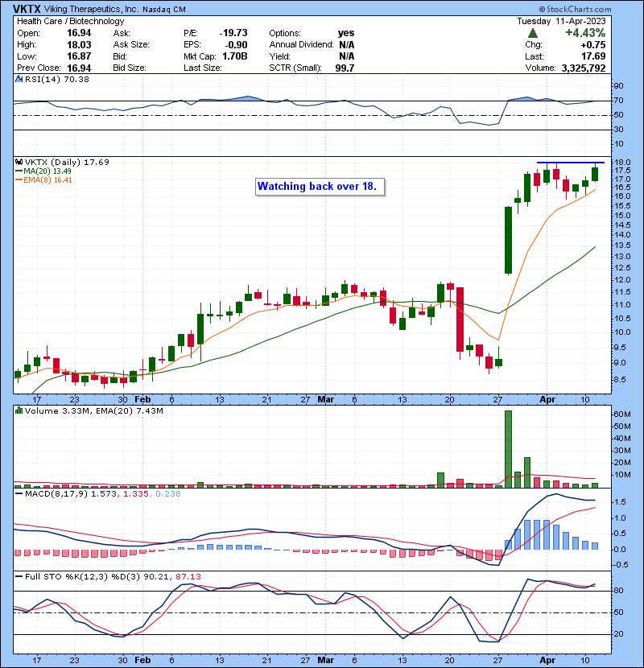Click the date Tuesday 11-Apr-2023
This screenshot has width=644, height=668.
click(561, 21)
